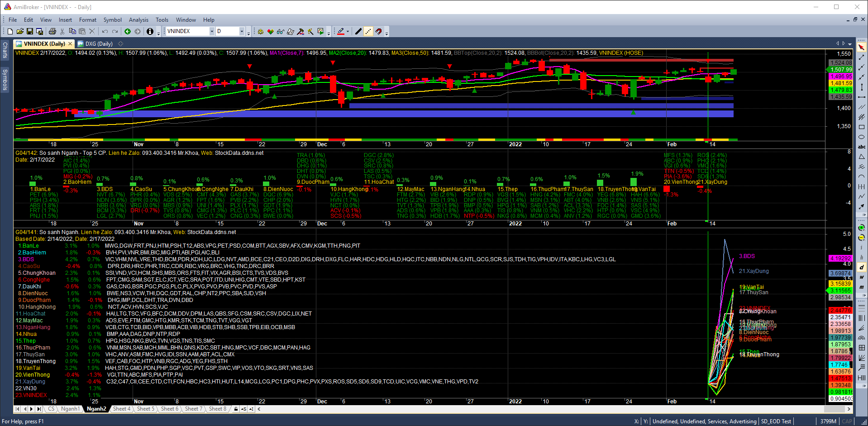Viewport: 868px width, 426px height.
Task: Jump to first sheet with navigation arrow
Action: tap(18, 409)
